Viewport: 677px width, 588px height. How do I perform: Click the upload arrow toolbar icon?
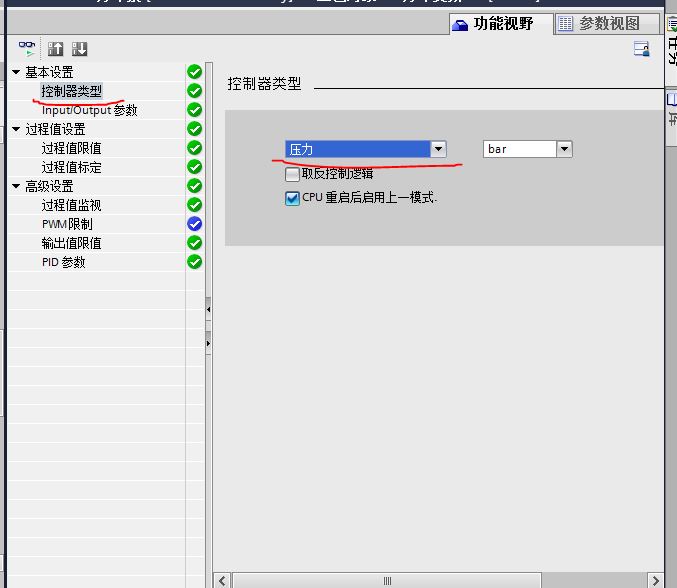(x=55, y=49)
